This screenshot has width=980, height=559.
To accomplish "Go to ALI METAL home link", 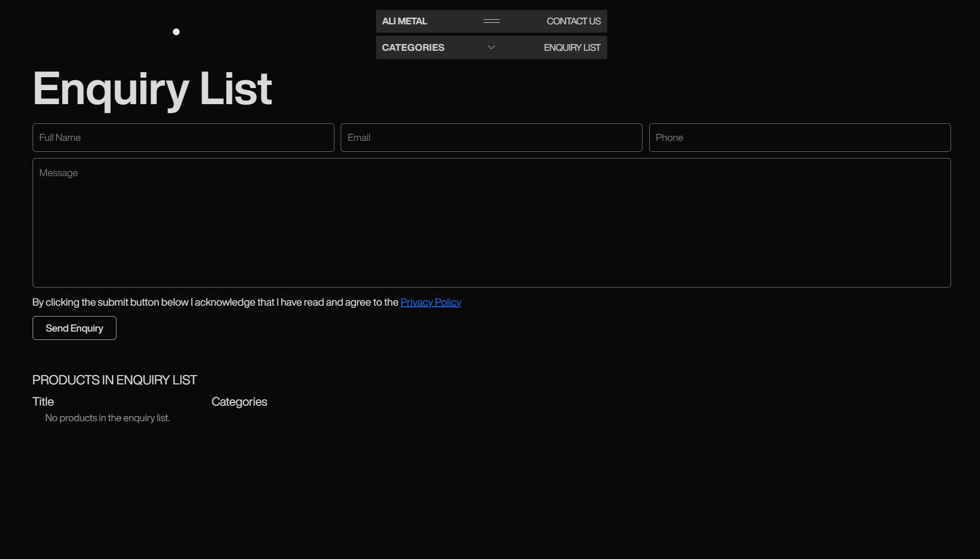I will [404, 21].
